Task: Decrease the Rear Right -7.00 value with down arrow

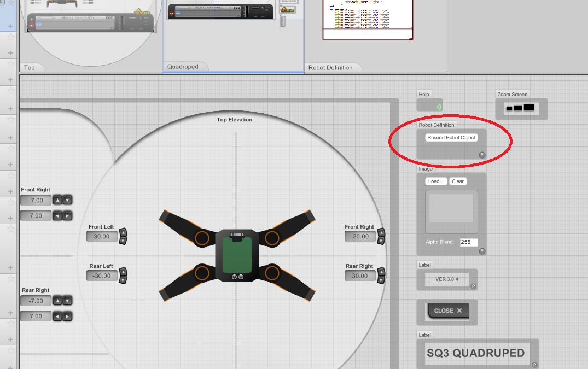Action: [x=67, y=301]
